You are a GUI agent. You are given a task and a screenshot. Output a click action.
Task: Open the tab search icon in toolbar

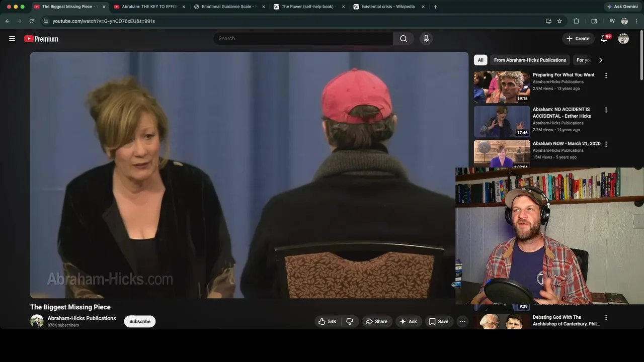coord(594,21)
